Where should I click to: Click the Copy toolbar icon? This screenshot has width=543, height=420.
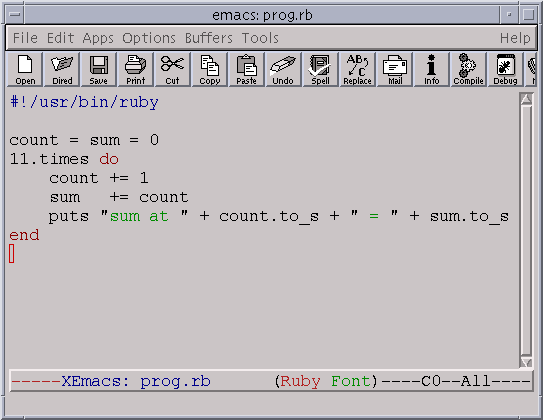pos(210,70)
